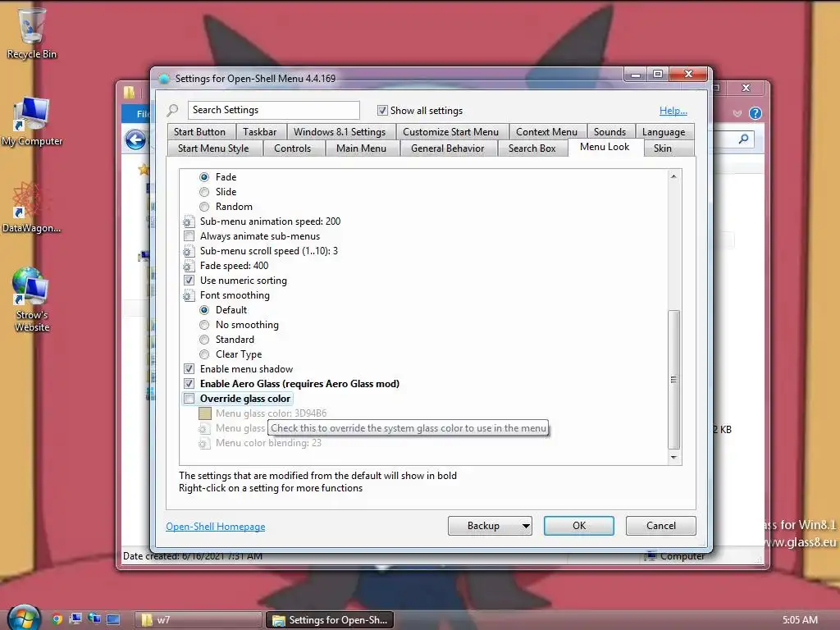Click the Windows Start orb
Image resolution: width=840 pixels, height=630 pixels.
(x=24, y=619)
